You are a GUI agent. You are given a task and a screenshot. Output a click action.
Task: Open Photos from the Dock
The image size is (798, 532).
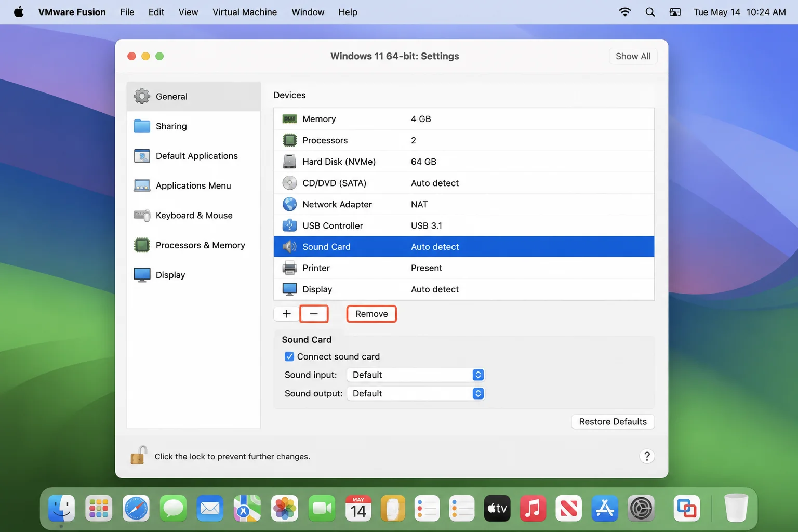tap(285, 508)
